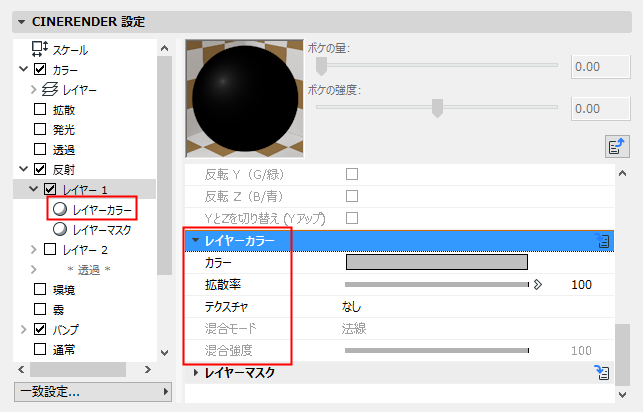
Task: Enable the レイヤー 2 checkbox
Action: coord(50,249)
